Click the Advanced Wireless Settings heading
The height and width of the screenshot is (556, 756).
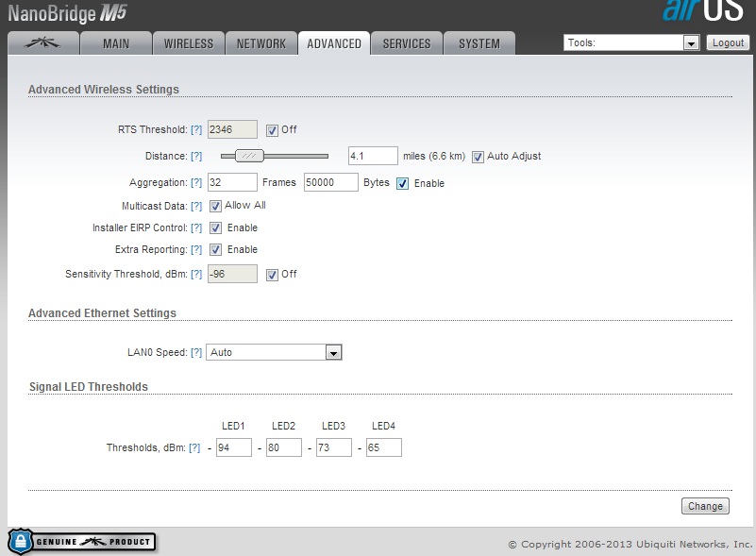click(104, 90)
